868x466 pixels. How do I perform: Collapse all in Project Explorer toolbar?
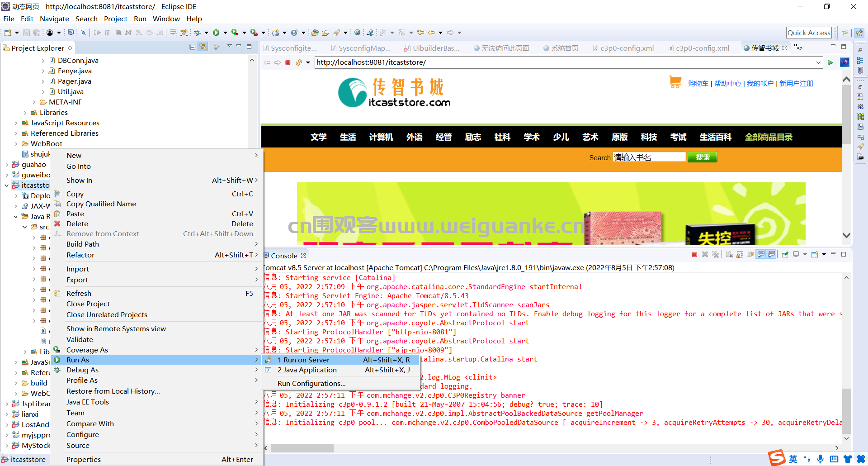(193, 47)
